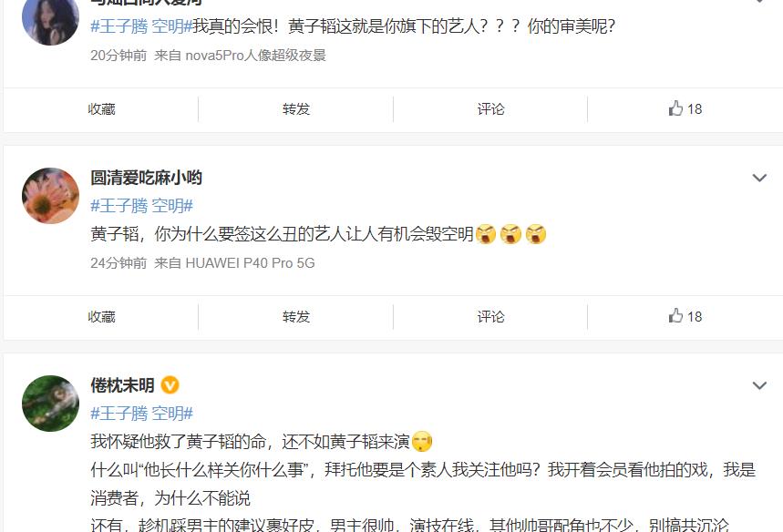Expand options chevron on 圆清爱吃麻小哟 post
The height and width of the screenshot is (532, 783).
point(759,179)
